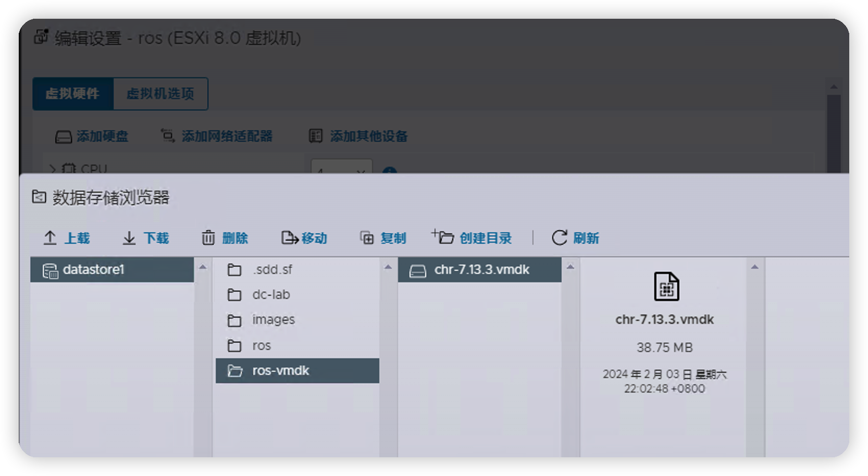Click the 添加其他设备 button label
The image size is (868, 476).
click(x=369, y=136)
